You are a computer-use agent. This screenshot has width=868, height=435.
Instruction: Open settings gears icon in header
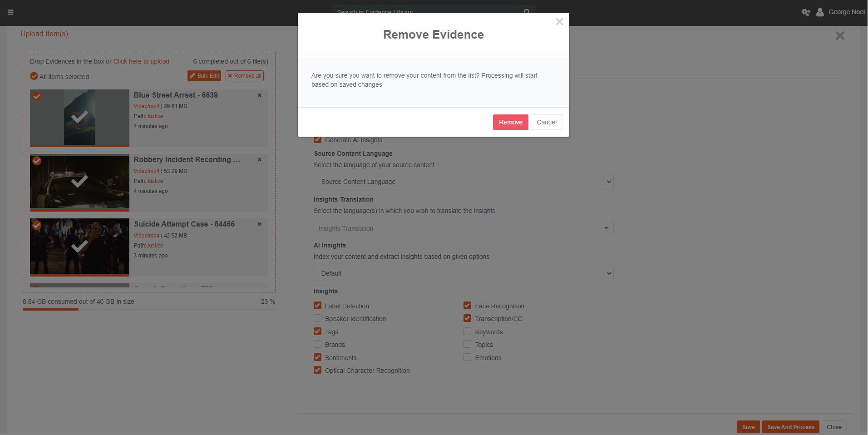806,12
